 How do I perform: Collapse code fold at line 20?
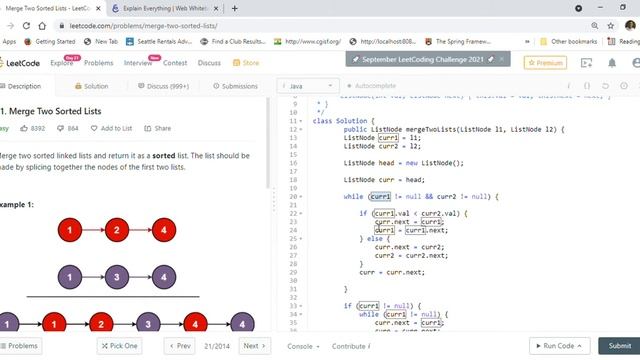(x=301, y=197)
